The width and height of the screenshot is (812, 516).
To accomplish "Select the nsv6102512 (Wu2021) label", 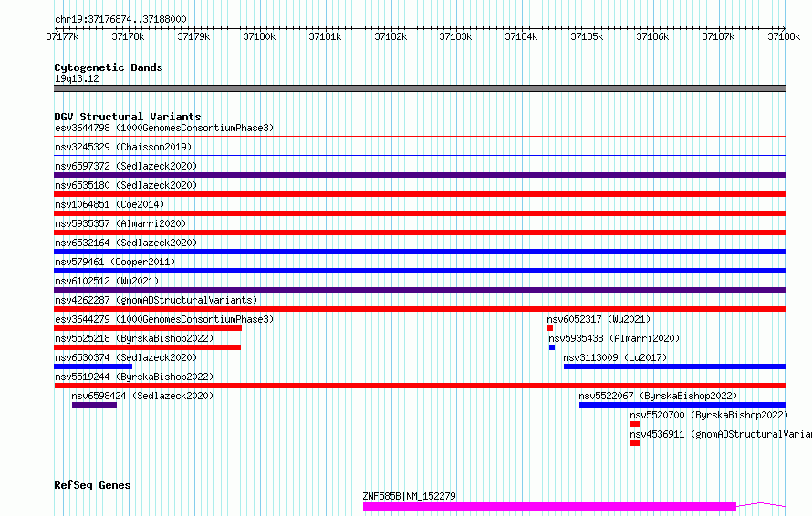I will point(107,281).
